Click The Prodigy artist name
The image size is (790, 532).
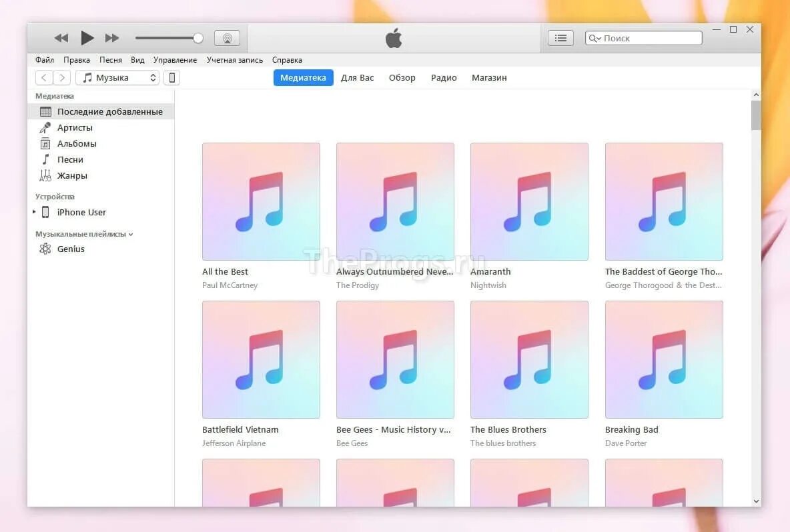tap(358, 285)
